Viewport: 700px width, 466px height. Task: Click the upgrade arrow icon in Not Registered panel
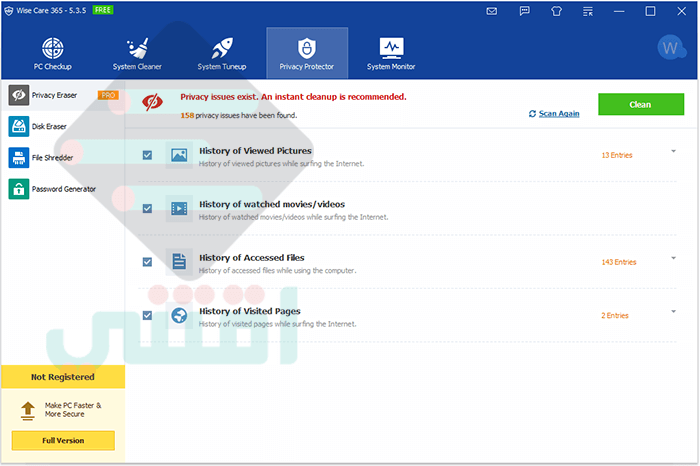(x=28, y=410)
